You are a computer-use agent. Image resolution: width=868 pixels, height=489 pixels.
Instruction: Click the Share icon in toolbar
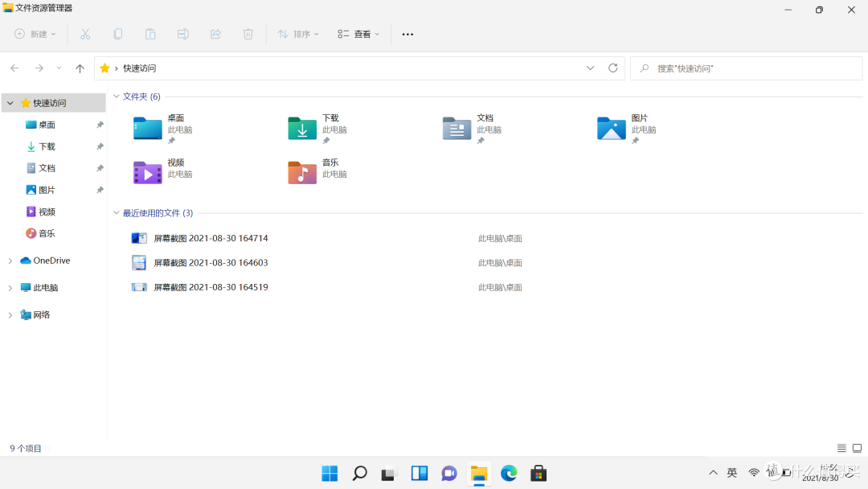[x=215, y=35]
